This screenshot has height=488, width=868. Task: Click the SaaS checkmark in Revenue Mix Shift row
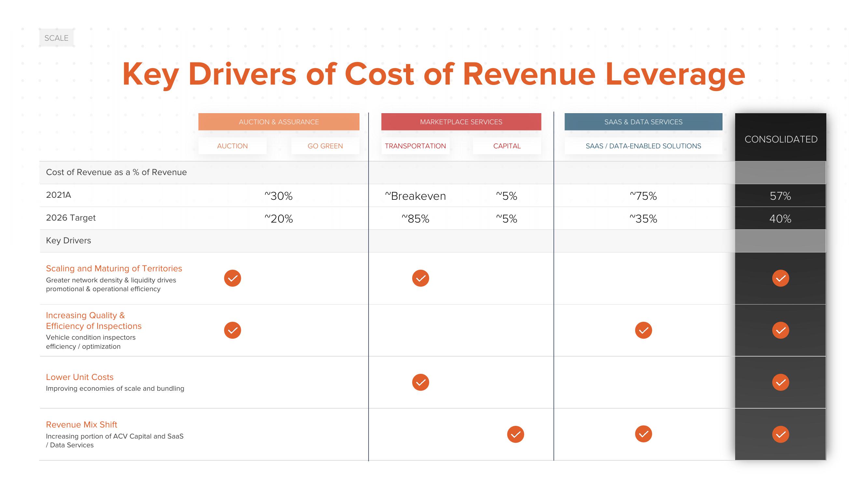coord(644,434)
